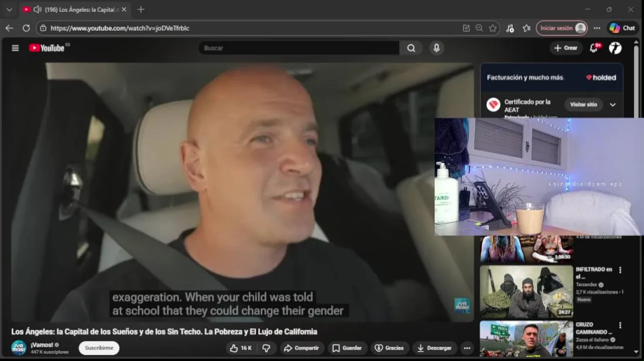This screenshot has width=644, height=361.
Task: Open the 1:56:50 video thumbnail
Action: pos(526,249)
